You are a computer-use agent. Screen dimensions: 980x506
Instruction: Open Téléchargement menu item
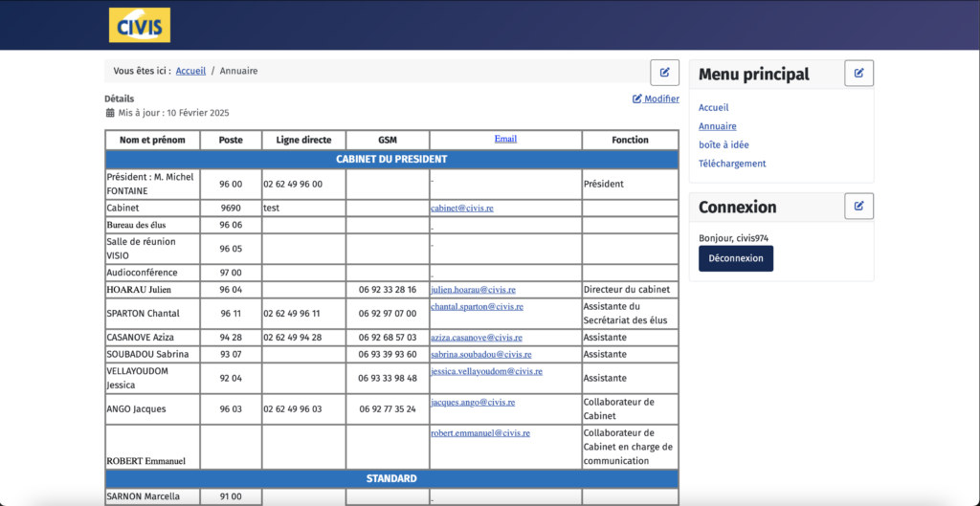coord(732,164)
